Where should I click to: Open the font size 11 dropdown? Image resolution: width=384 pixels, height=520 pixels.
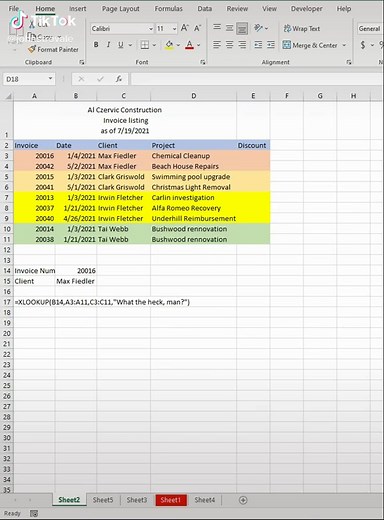tap(174, 29)
